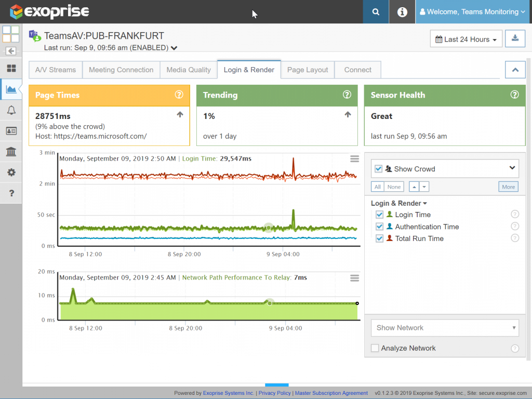Open settings via the gear icon
Image resolution: width=532 pixels, height=399 pixels.
tap(10, 172)
